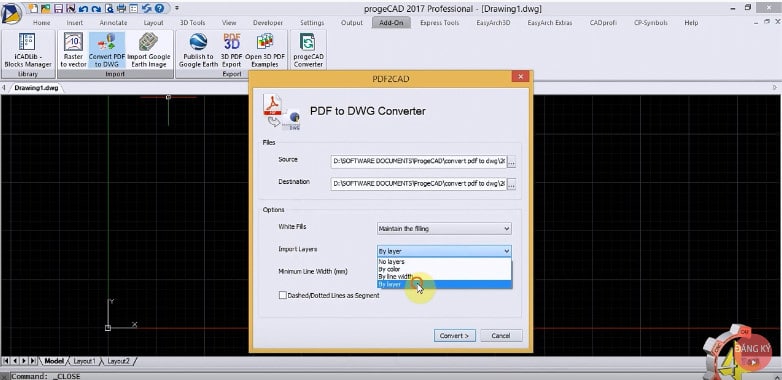This screenshot has width=782, height=380.
Task: Jump to last layout tab arrow
Action: point(33,361)
